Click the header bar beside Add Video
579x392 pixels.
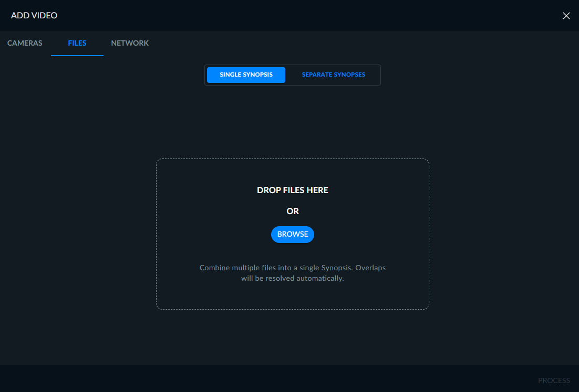295,16
